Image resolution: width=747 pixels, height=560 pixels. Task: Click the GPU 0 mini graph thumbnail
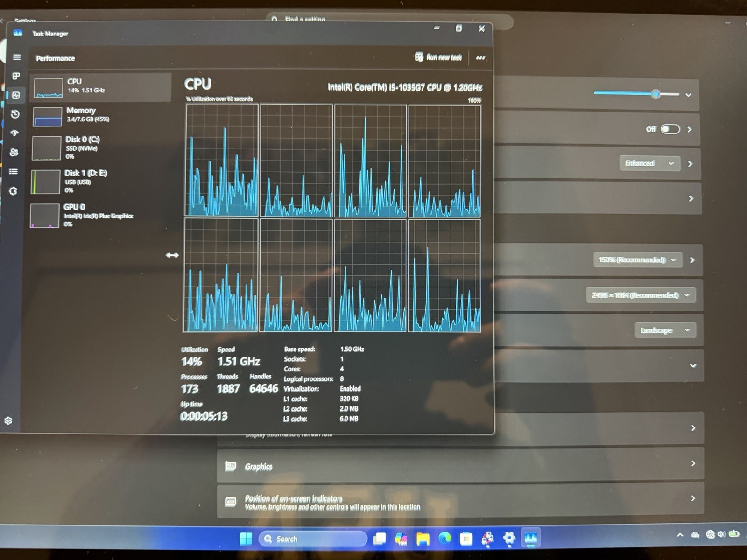pos(44,216)
